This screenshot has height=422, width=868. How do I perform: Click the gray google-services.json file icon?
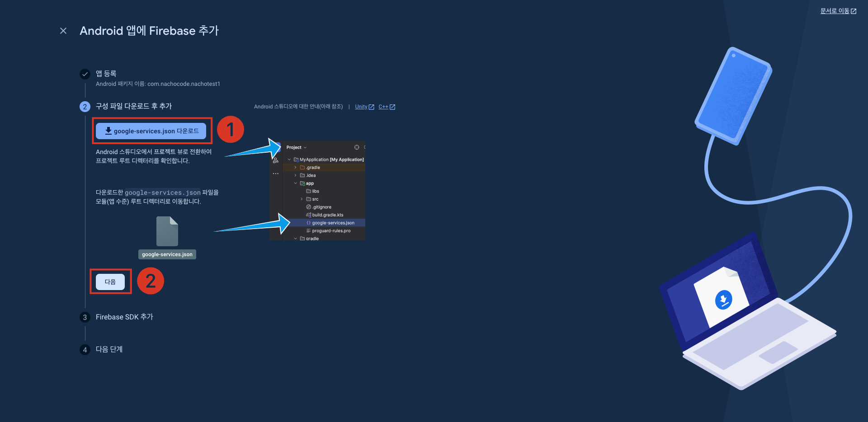[167, 231]
